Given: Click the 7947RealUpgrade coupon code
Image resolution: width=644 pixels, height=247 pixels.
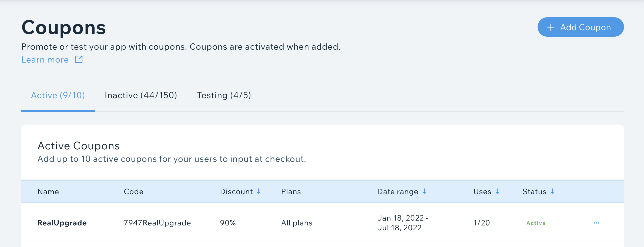Looking at the screenshot, I should pos(157,223).
